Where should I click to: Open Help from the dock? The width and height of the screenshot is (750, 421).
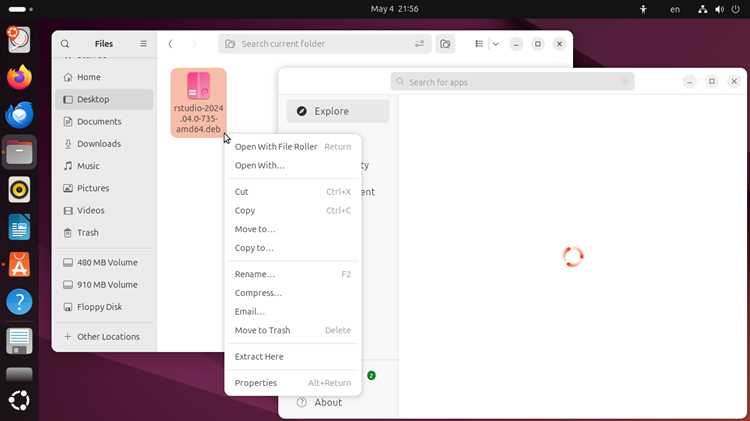pyautogui.click(x=19, y=302)
